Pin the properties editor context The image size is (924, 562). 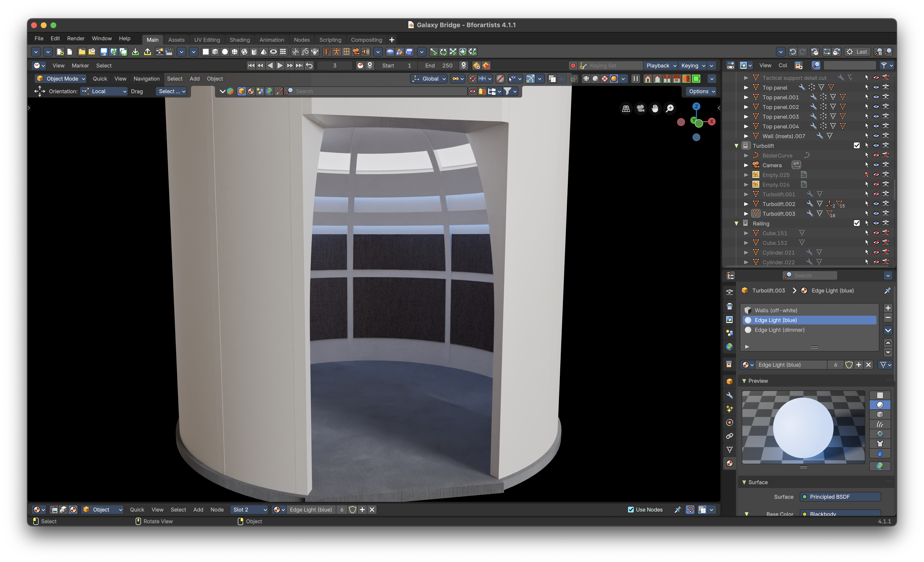[887, 290]
